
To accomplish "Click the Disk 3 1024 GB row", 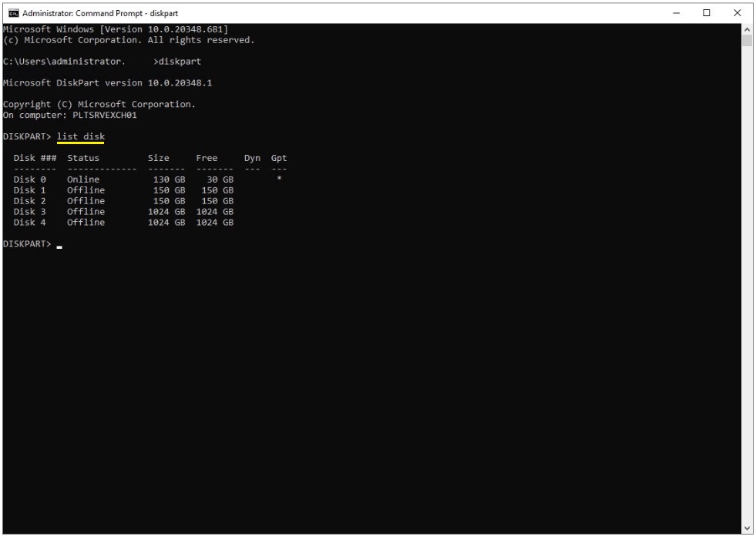I will pos(123,211).
